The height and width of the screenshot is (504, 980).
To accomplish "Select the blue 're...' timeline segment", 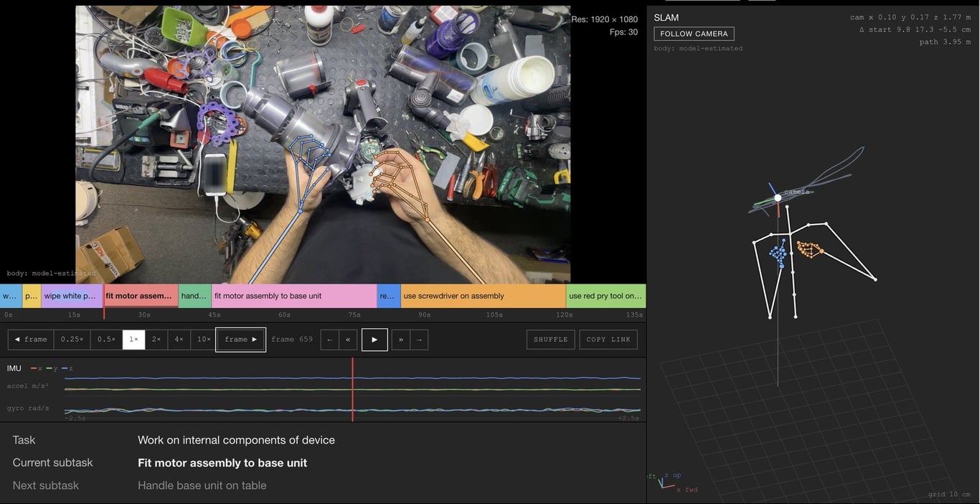I will [389, 296].
